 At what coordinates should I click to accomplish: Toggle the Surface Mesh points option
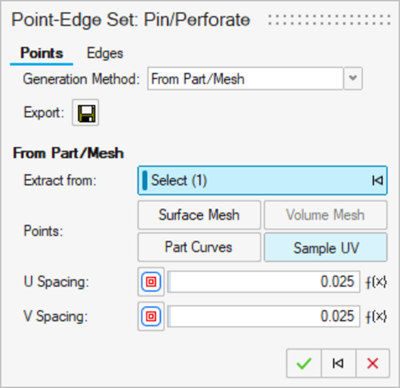tap(199, 215)
